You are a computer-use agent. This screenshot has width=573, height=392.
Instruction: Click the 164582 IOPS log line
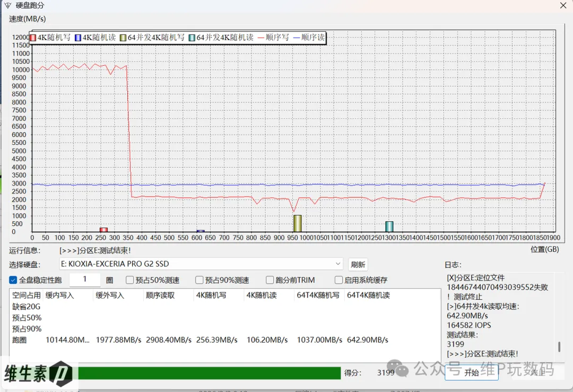point(469,325)
